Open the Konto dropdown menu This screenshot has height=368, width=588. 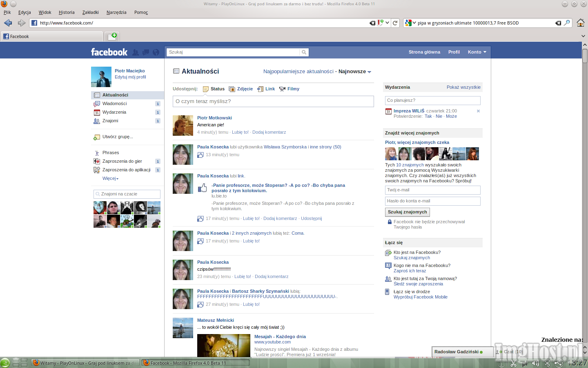[477, 52]
